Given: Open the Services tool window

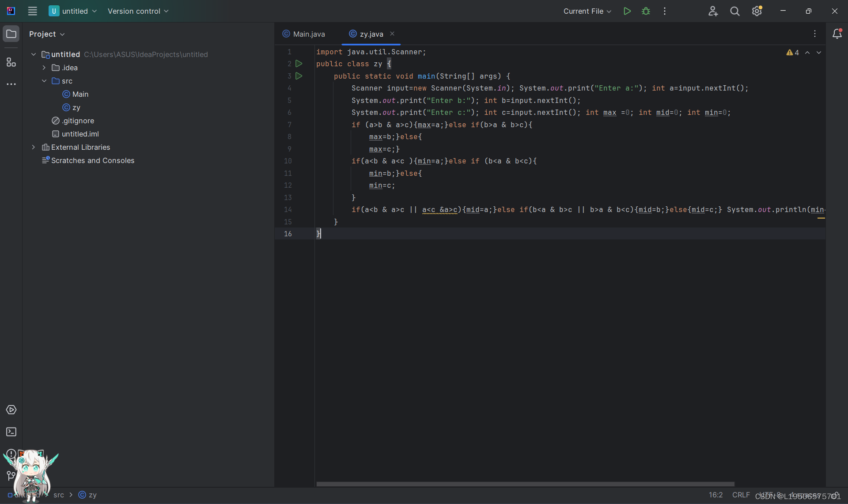Looking at the screenshot, I should [x=11, y=409].
